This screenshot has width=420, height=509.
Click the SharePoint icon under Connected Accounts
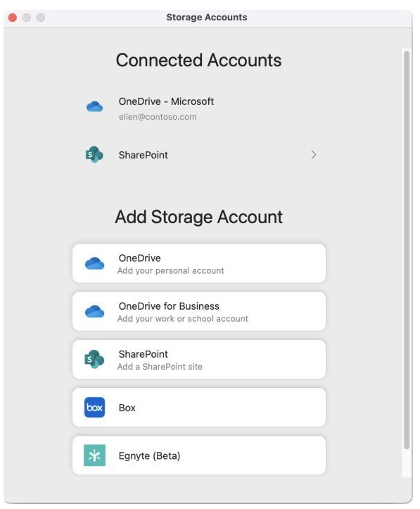94,154
